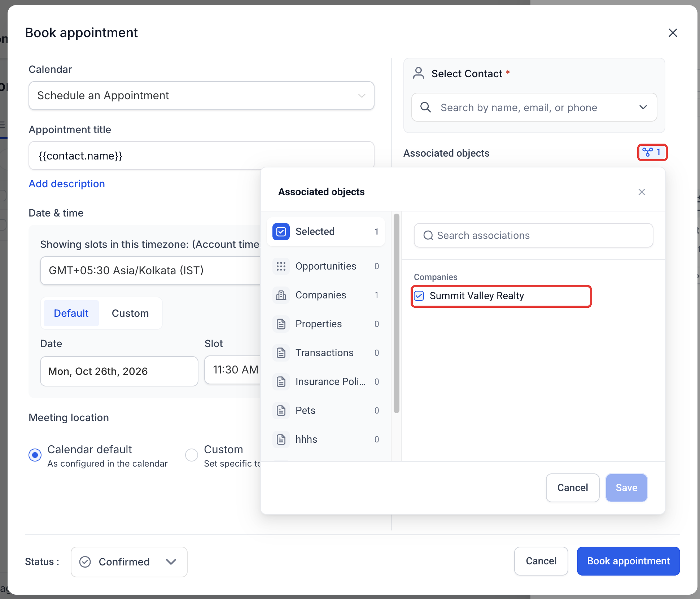Click the hhhs document icon
Viewport: 700px width, 599px height.
point(281,440)
